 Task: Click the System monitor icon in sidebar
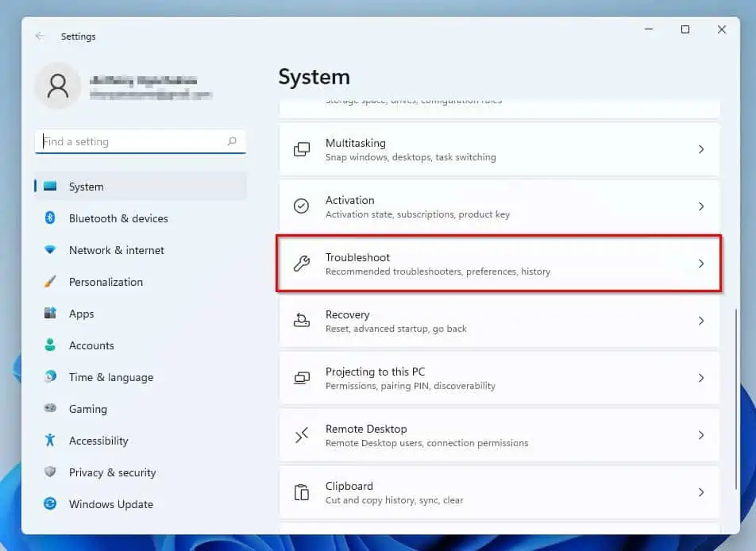(50, 186)
